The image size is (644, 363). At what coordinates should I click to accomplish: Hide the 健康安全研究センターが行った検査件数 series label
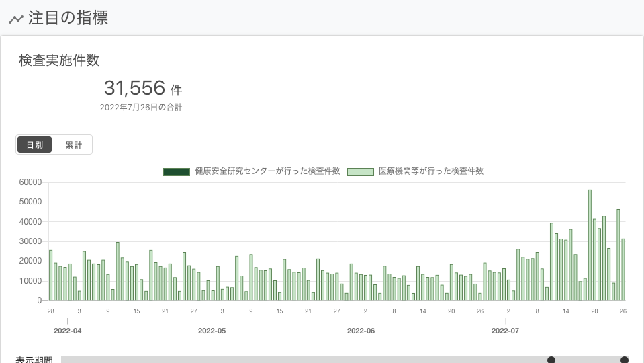[267, 171]
